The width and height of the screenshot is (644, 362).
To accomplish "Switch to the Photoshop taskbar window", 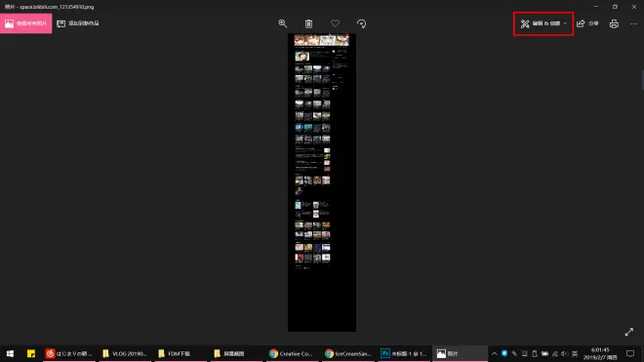I will (x=404, y=354).
